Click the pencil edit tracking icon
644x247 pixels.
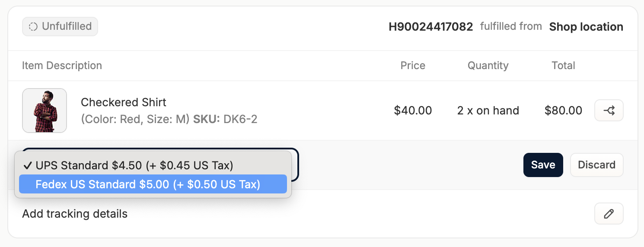pyautogui.click(x=609, y=213)
